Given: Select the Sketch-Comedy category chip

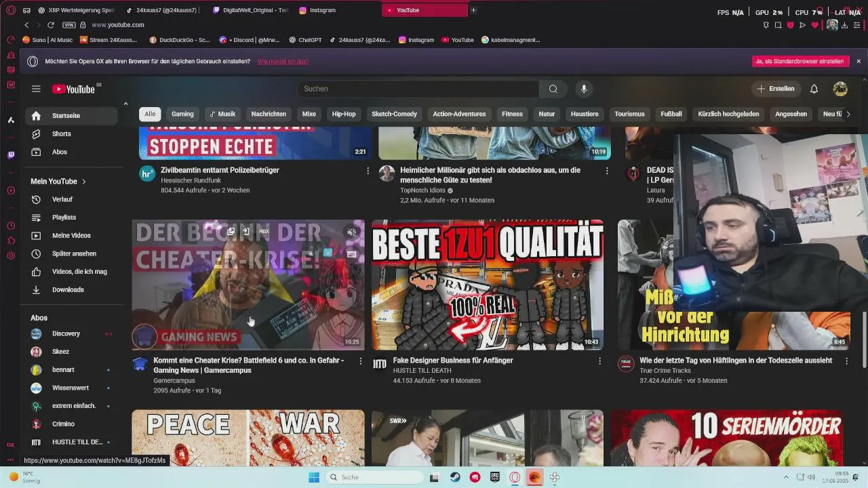Looking at the screenshot, I should 394,114.
